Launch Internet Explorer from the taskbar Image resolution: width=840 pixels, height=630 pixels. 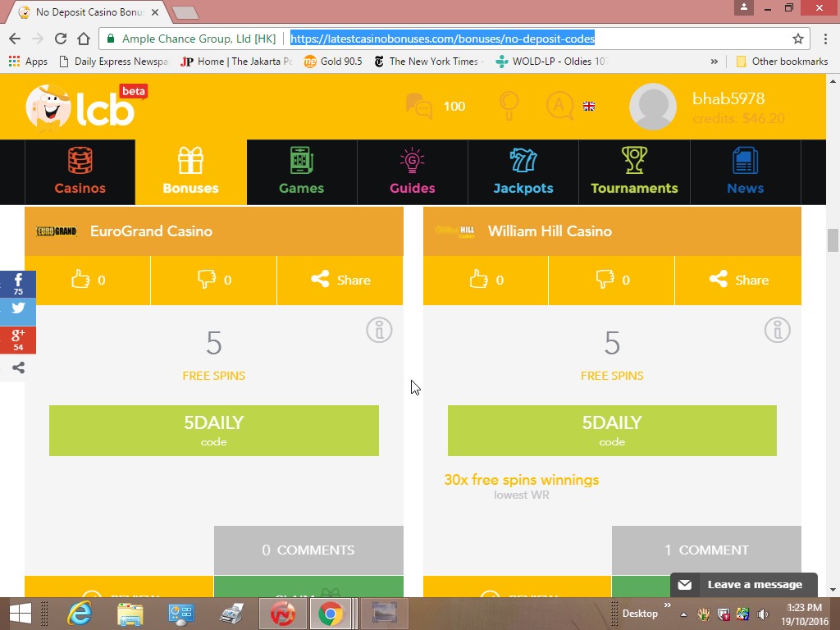[80, 614]
